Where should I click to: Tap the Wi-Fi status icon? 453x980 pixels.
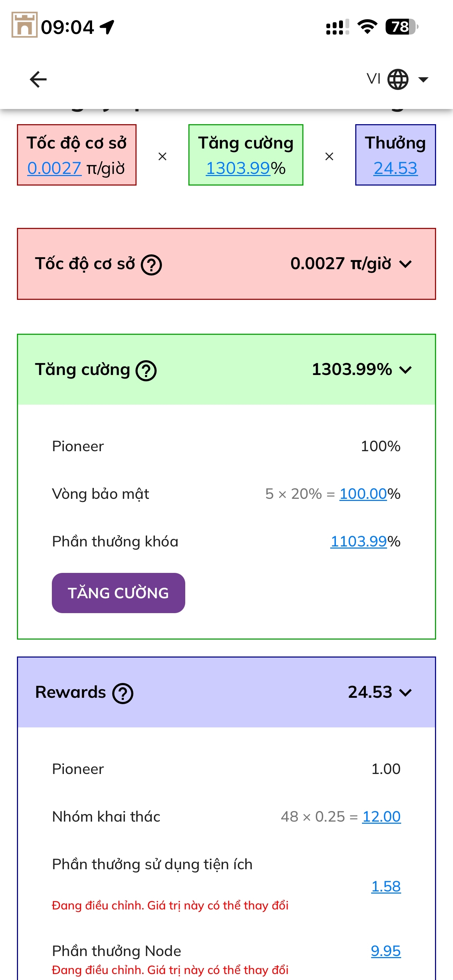point(367,26)
